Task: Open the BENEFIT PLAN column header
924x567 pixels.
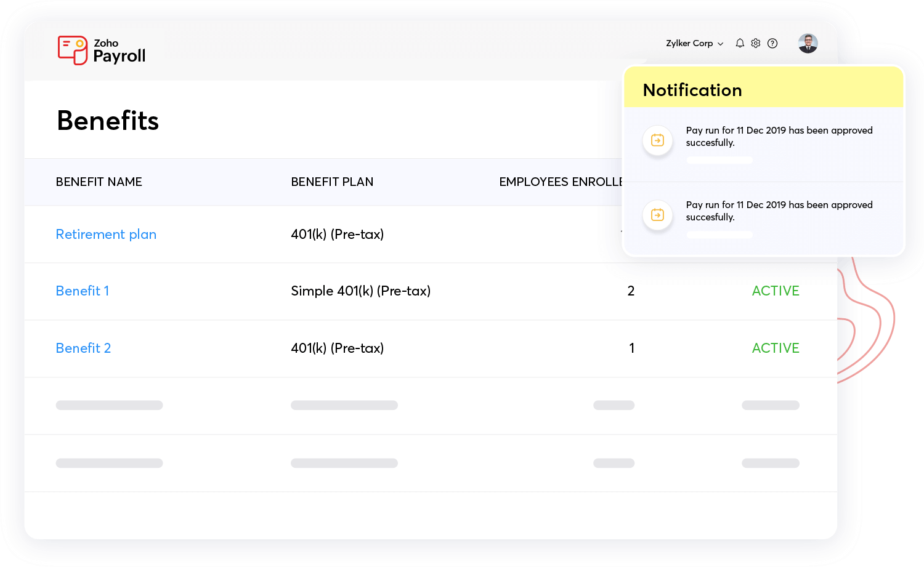Action: click(332, 182)
